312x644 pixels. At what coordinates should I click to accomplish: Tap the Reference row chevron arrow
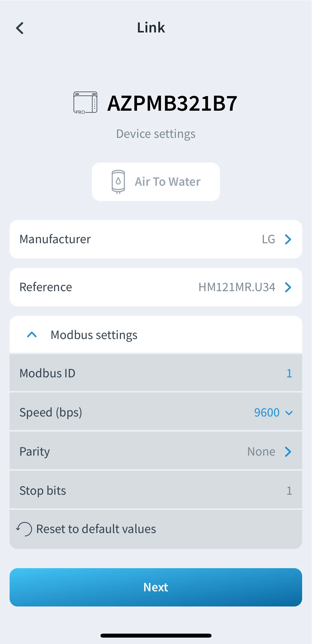pos(288,287)
